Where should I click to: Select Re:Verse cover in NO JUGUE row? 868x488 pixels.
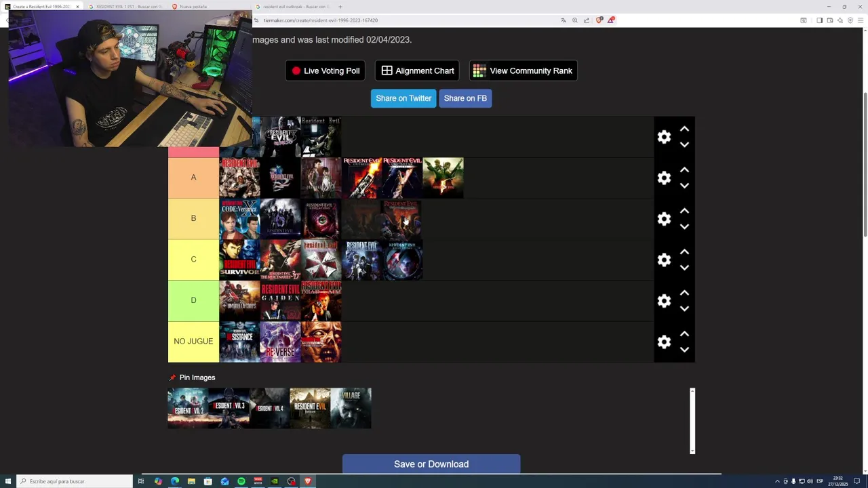pos(280,342)
